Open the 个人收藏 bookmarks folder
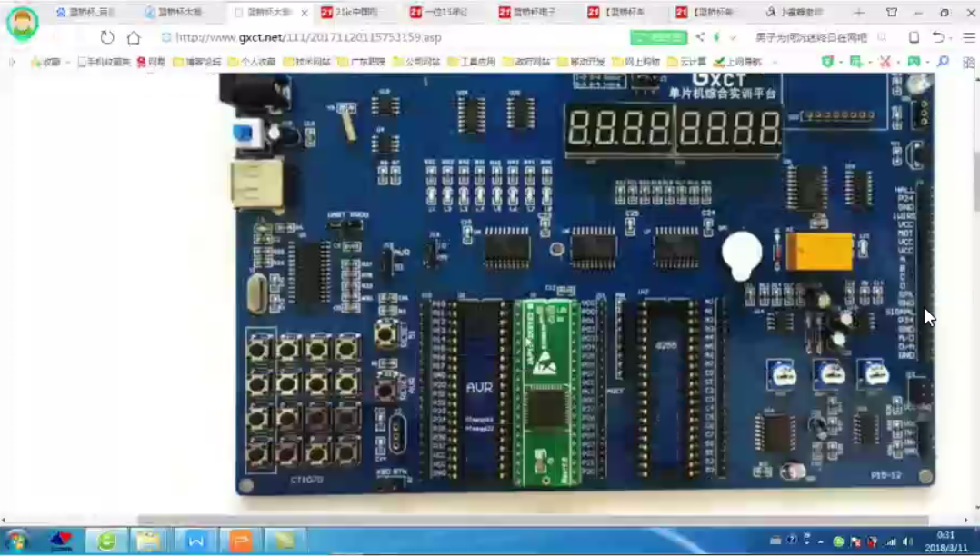 pos(252,62)
